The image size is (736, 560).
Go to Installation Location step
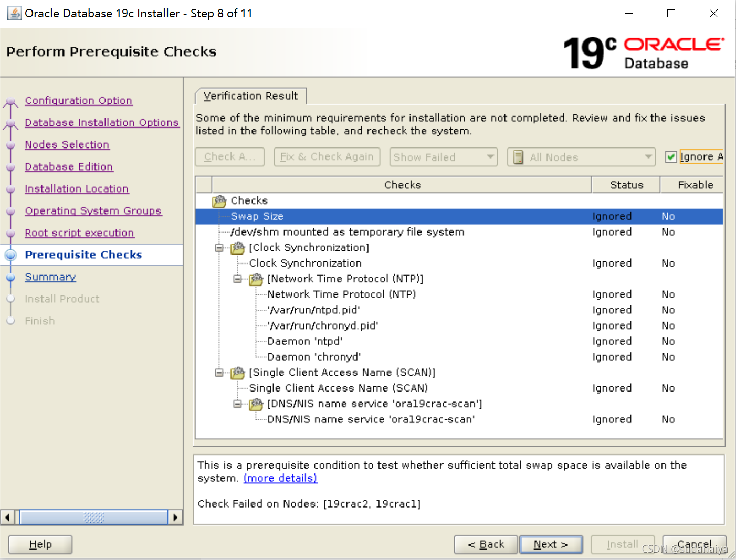point(77,189)
